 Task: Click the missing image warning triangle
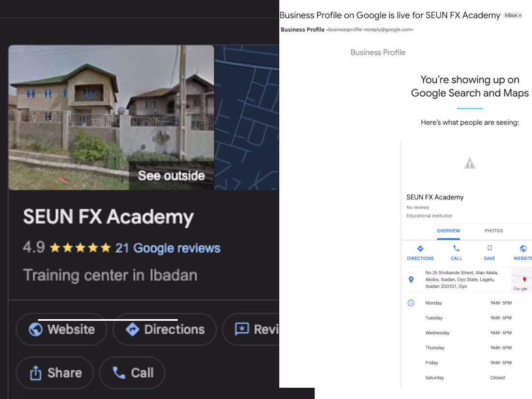coord(470,163)
